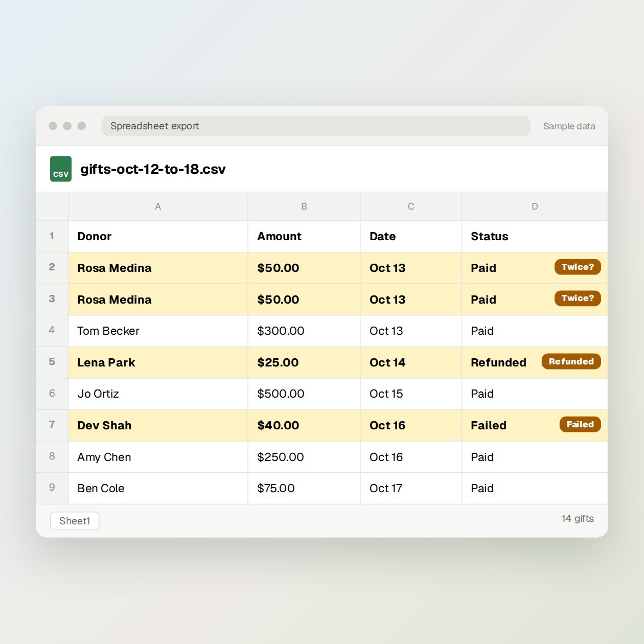The height and width of the screenshot is (644, 644).
Task: Select the Status header cell
Action: (535, 236)
